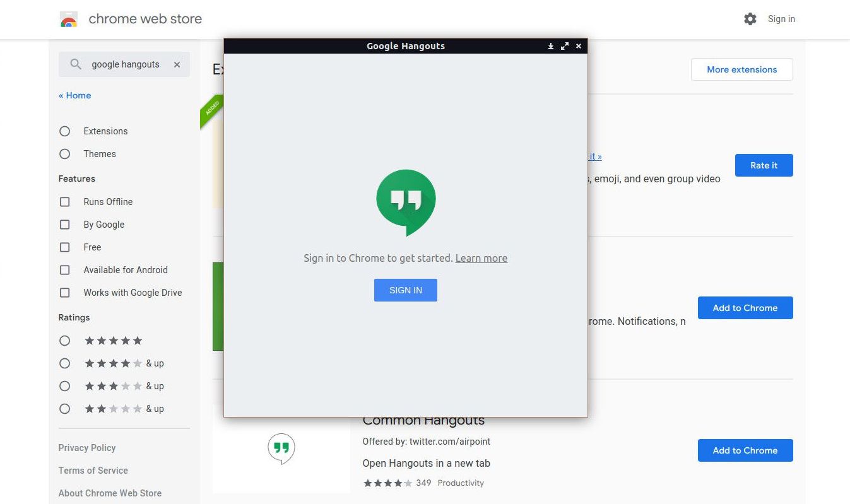The image size is (850, 504).
Task: Click the More extensions button
Action: [x=742, y=69]
